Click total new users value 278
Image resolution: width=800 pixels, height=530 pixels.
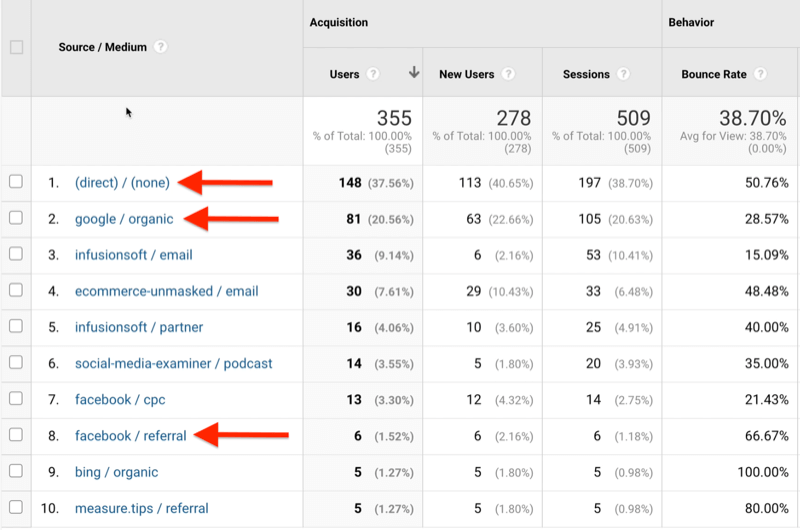click(x=514, y=118)
